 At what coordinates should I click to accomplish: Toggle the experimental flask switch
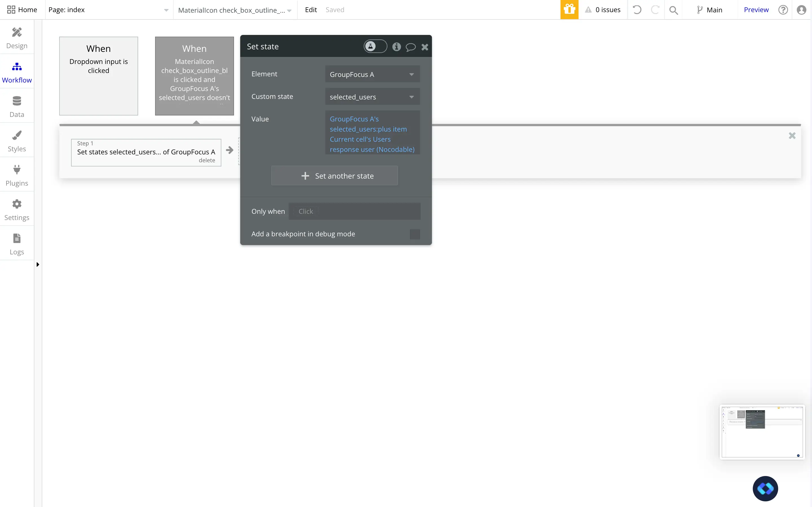pyautogui.click(x=375, y=46)
